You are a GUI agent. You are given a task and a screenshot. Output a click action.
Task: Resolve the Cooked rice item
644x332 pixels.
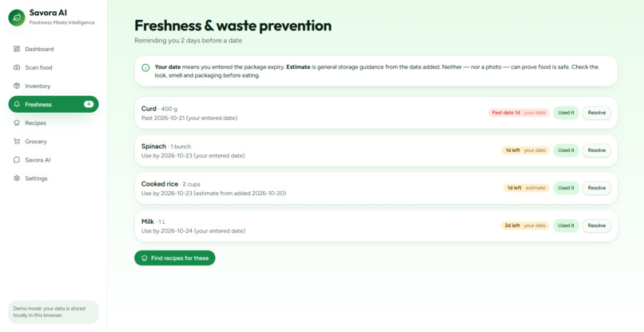tap(597, 188)
